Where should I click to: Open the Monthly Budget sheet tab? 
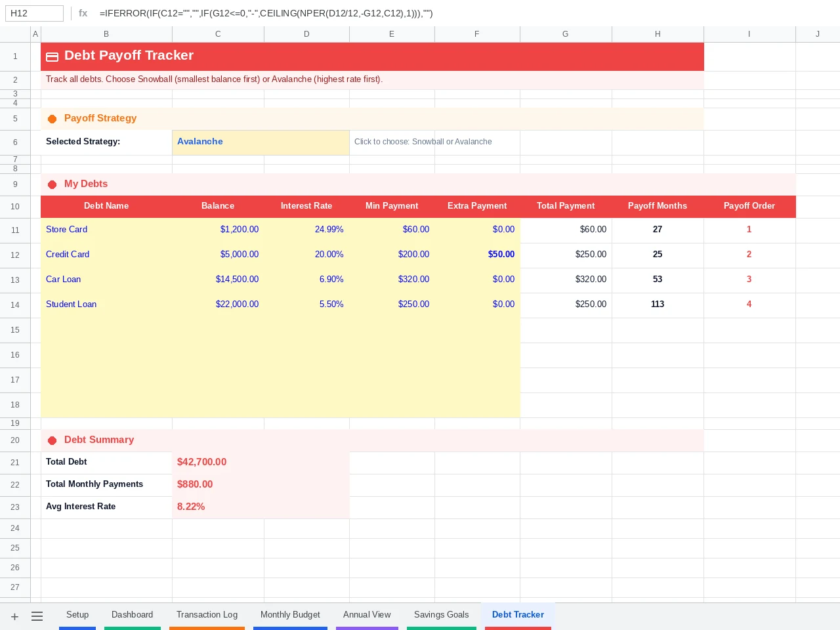290,615
